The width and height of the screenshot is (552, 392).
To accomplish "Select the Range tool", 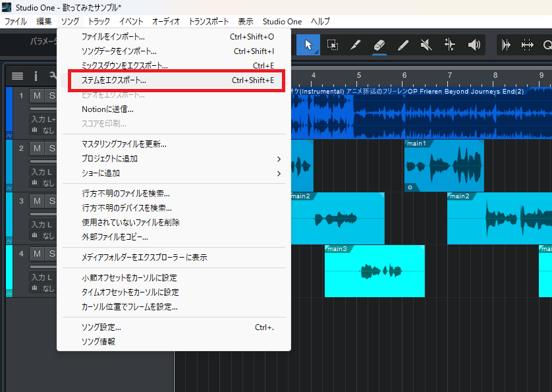I will click(x=332, y=45).
